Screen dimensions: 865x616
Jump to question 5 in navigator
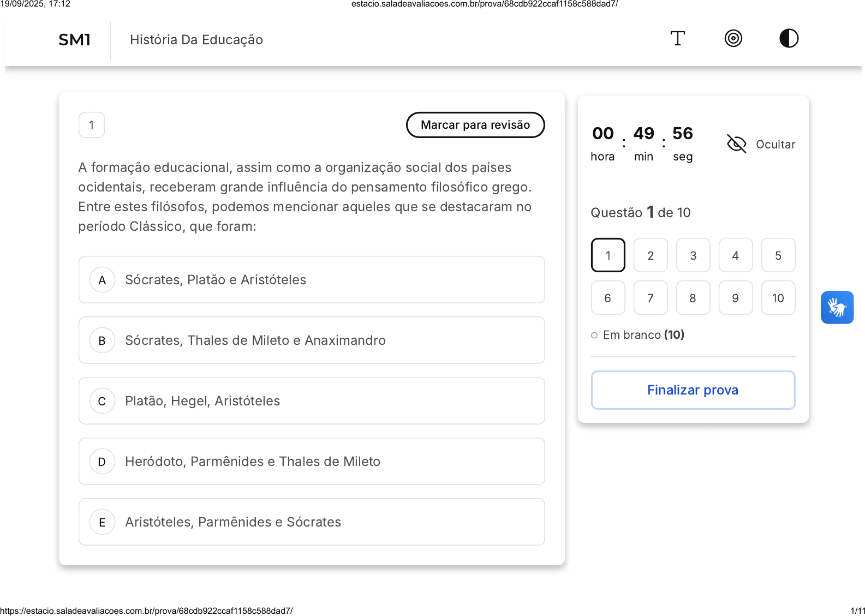point(778,255)
